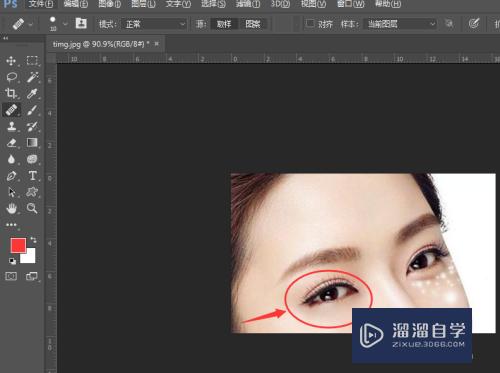Select the History Brush tool
The height and width of the screenshot is (373, 500).
[32, 126]
